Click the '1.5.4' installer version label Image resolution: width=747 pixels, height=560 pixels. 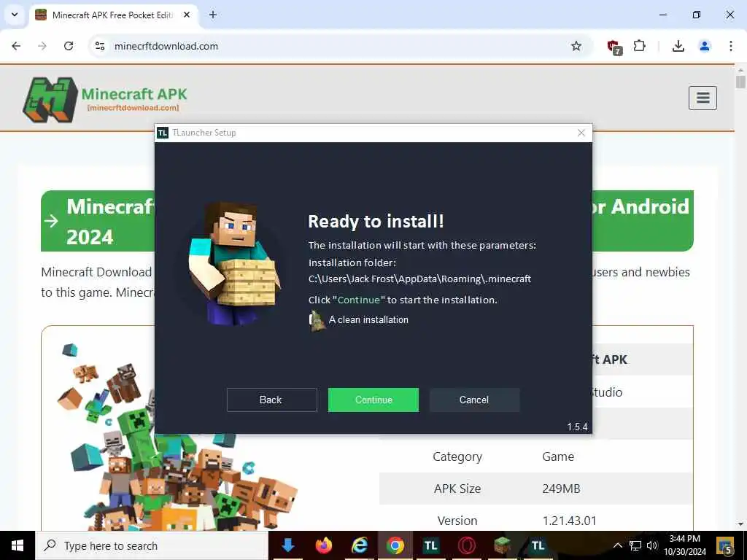(578, 427)
